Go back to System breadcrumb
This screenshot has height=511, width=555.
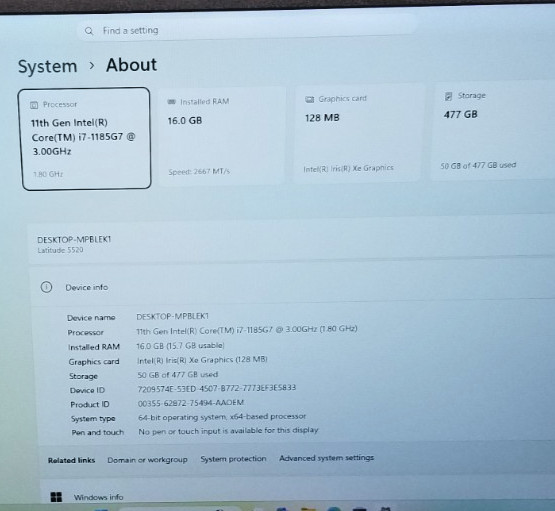[x=47, y=66]
